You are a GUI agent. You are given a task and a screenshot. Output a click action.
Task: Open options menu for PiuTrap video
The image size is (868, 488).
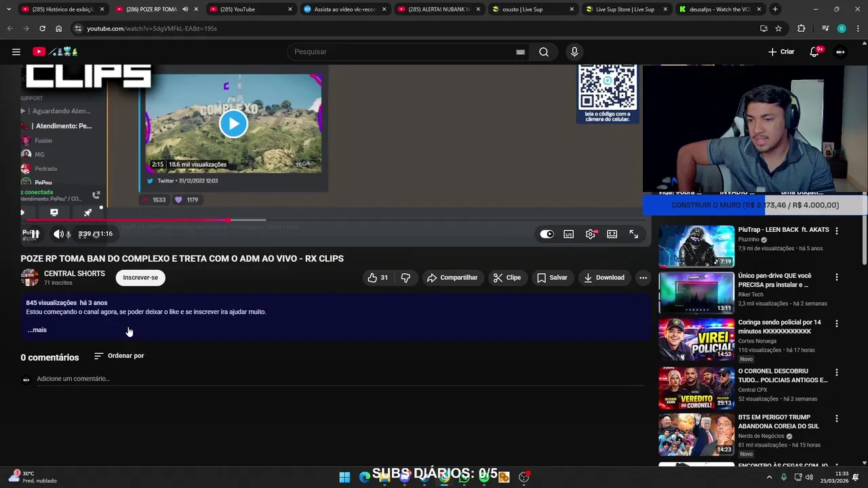(x=836, y=231)
